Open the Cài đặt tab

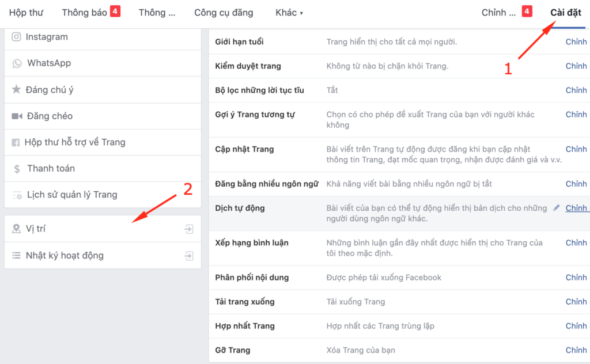click(566, 13)
